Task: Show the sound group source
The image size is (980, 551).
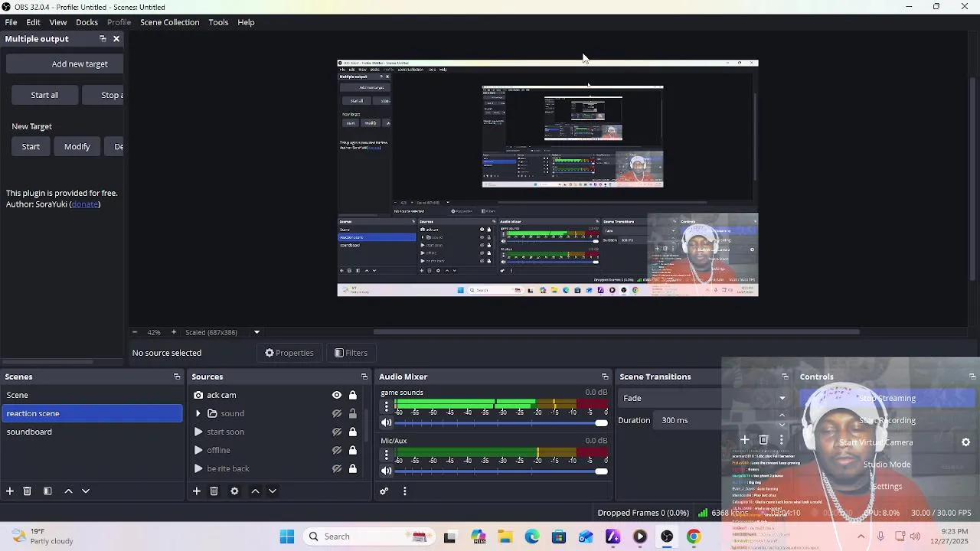Action: (x=337, y=413)
